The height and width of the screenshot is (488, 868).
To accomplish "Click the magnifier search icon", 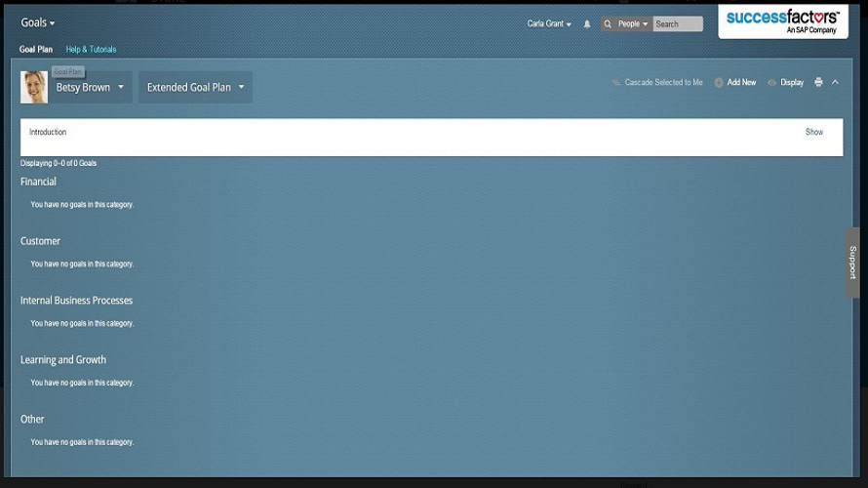I will click(608, 24).
